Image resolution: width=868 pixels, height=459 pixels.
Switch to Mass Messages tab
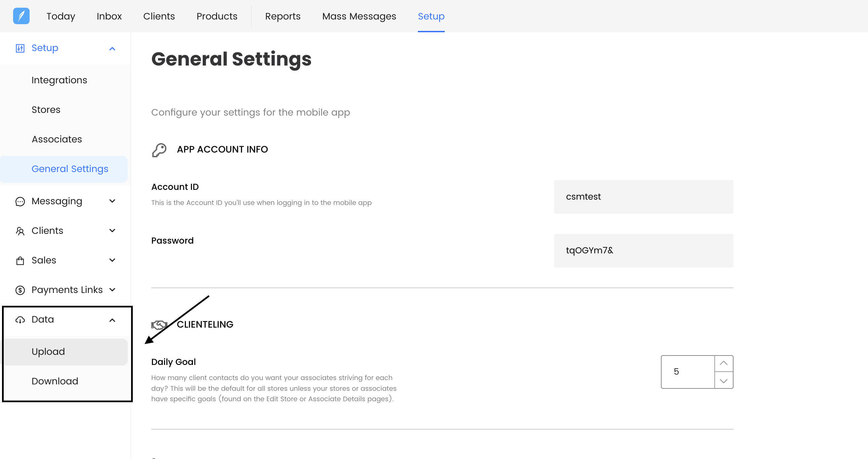[x=359, y=16]
